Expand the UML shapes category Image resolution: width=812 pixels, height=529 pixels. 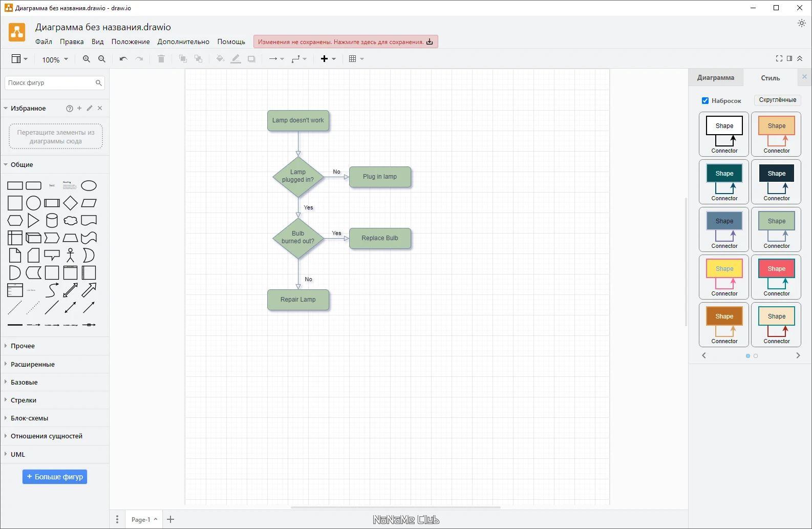point(17,454)
